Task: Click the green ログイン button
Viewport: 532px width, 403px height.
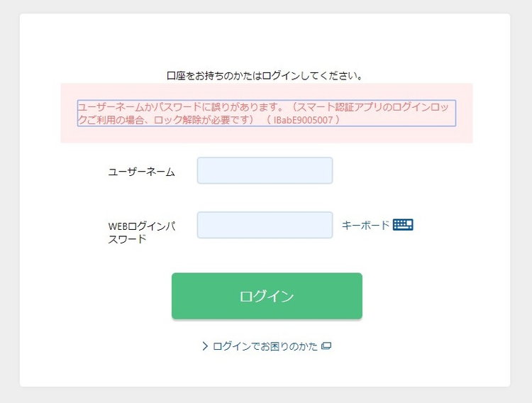Action: pos(267,296)
